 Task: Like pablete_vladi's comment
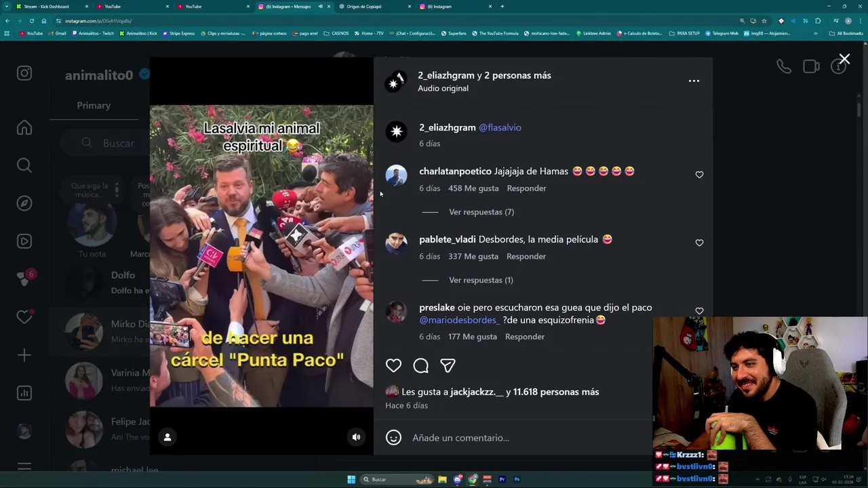click(x=699, y=243)
